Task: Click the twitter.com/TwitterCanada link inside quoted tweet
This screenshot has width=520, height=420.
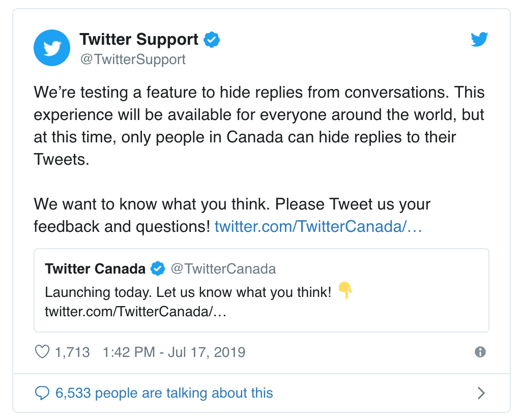Action: [135, 311]
